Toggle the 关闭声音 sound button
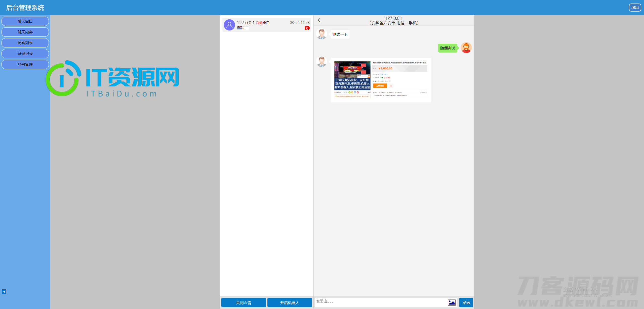This screenshot has height=309, width=644. 244,303
